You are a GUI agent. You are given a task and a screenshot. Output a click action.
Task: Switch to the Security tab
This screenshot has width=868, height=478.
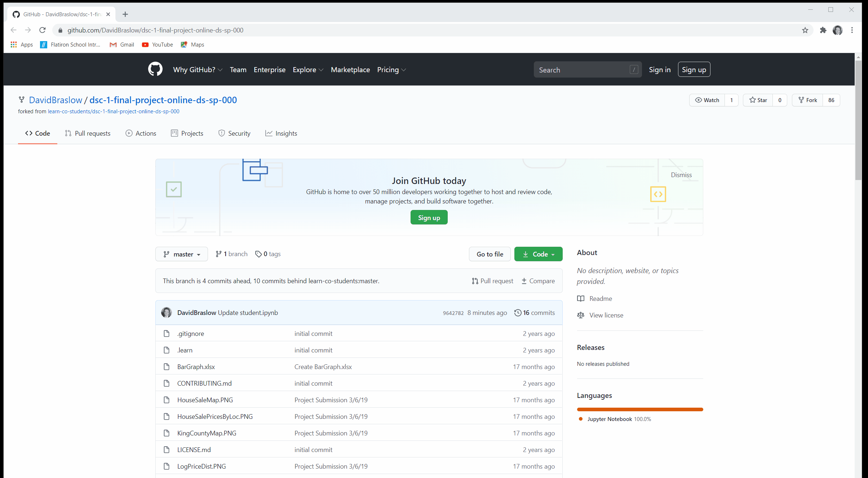[x=238, y=133]
